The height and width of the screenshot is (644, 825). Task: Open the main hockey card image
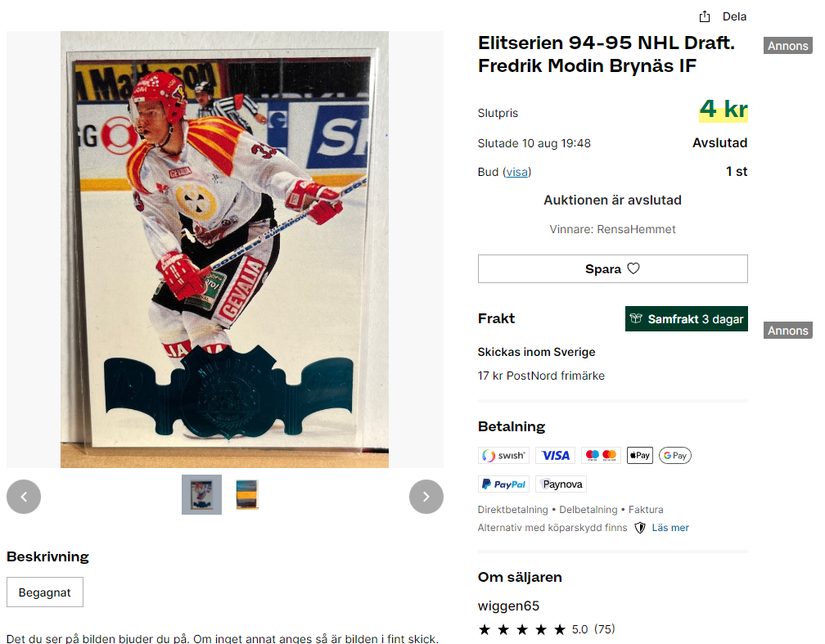point(224,250)
